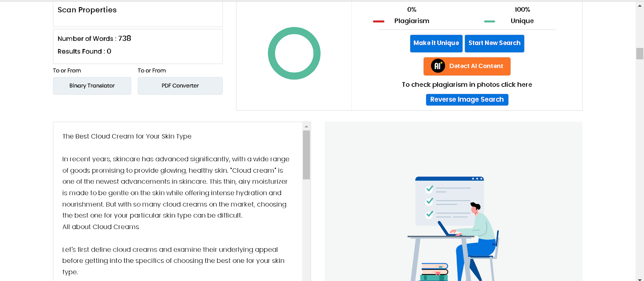Click the 'Number of Words : 738' text

pos(94,39)
